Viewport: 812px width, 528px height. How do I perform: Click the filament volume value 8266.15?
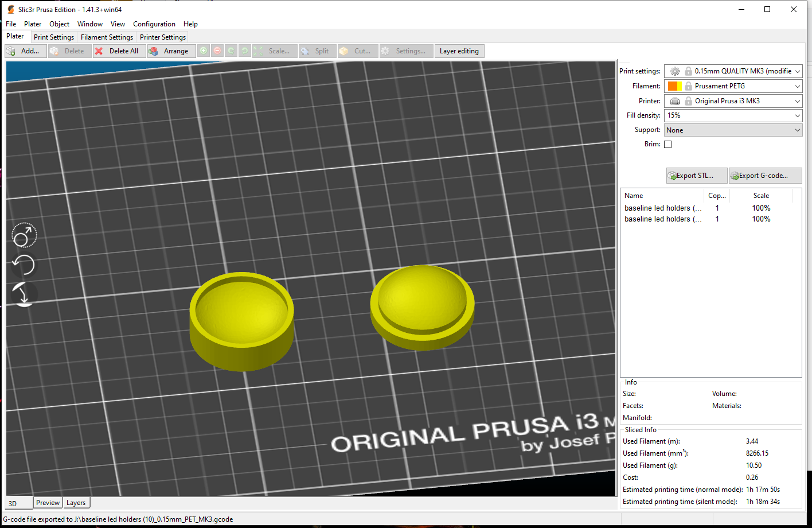(757, 453)
